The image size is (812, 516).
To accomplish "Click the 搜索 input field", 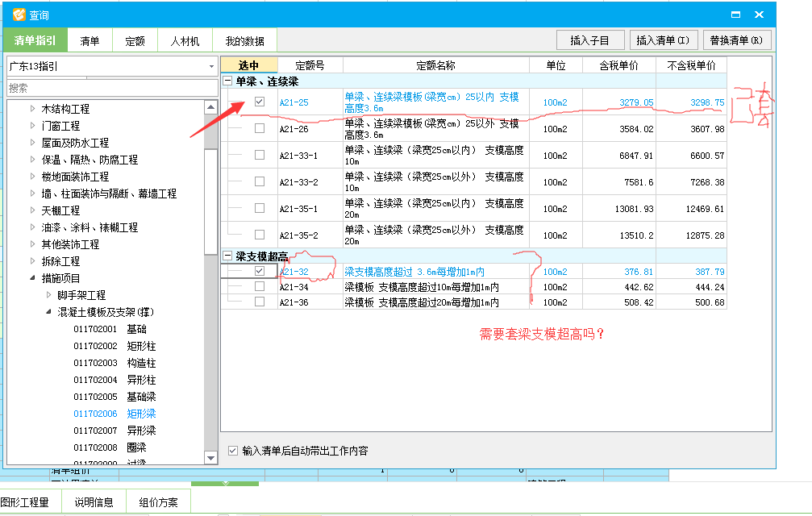I will (x=112, y=88).
